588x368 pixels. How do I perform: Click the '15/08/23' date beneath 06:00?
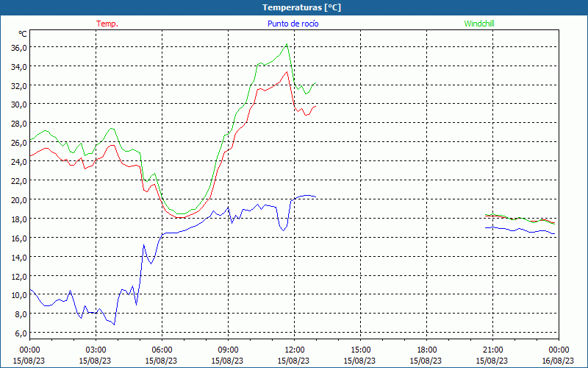coord(161,361)
